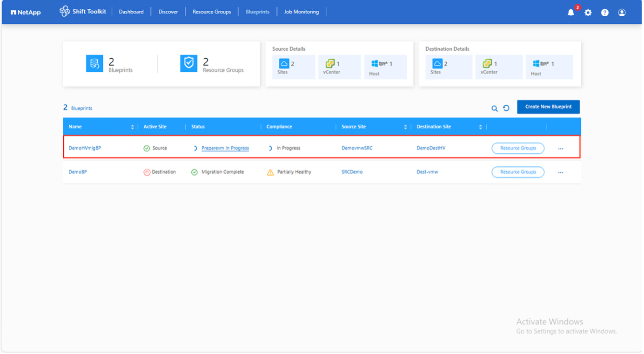Sort by Destination Site column arrows
644x354 pixels.
480,127
